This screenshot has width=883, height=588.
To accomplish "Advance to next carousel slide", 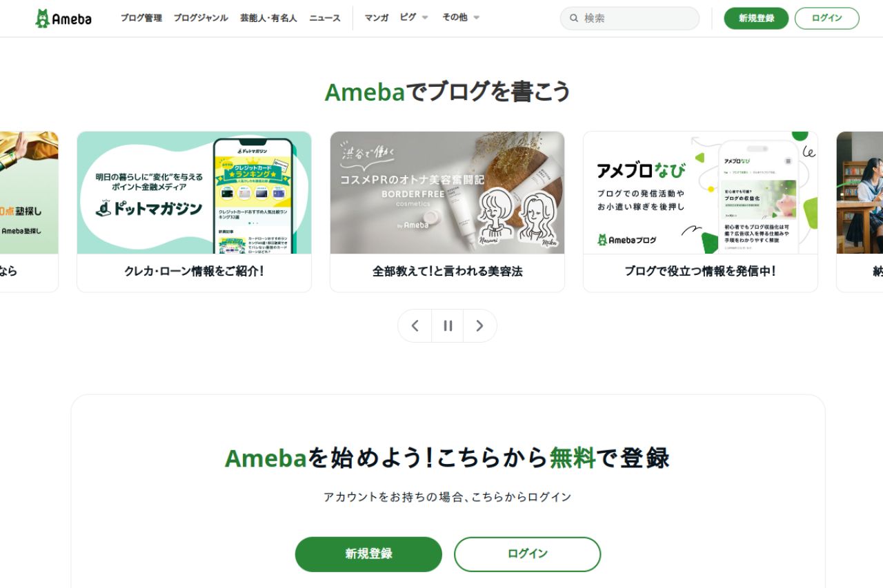I will pos(480,326).
